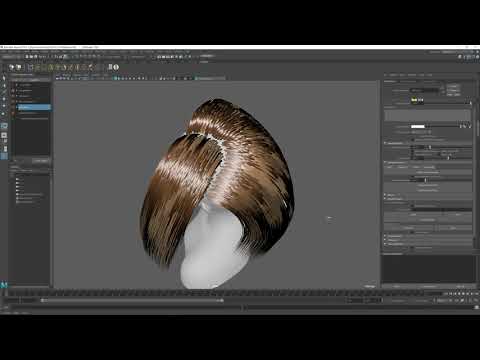The height and width of the screenshot is (360, 480).
Task: Click the playback range slider bar
Action: click(x=132, y=300)
